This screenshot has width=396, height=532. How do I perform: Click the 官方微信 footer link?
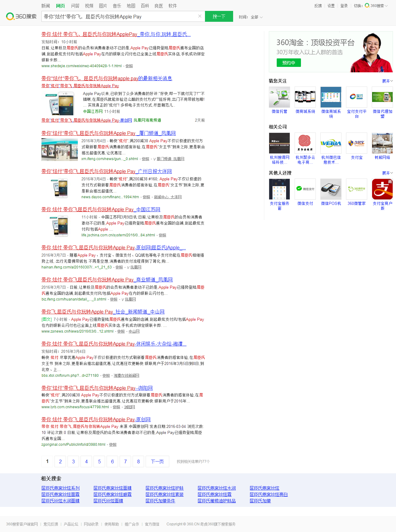tap(152, 524)
